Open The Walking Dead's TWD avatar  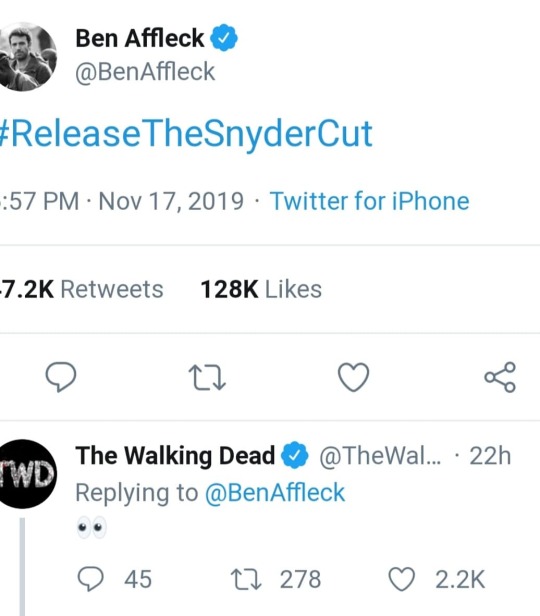(x=26, y=474)
